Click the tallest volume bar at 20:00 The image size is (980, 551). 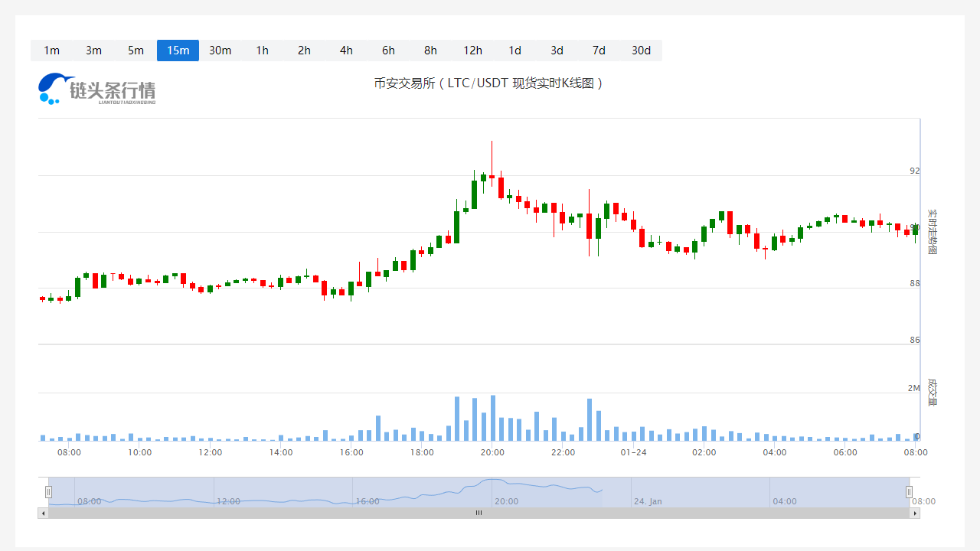[492, 418]
